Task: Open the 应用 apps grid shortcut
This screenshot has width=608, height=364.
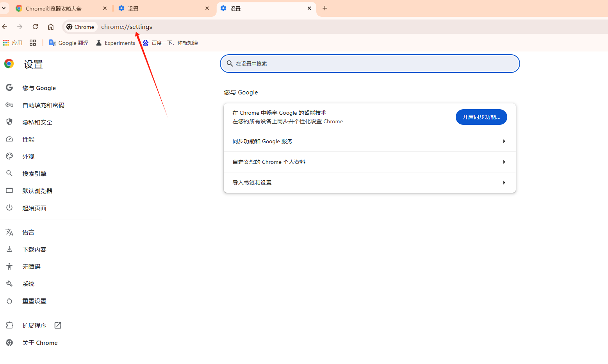Action: 12,43
